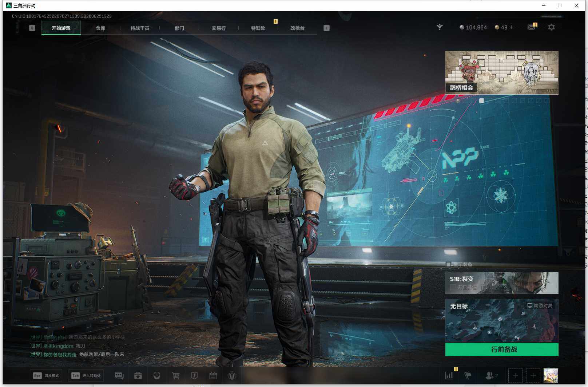Click the second empty squad slot plus
Screen dimensions: 588x387
(533, 375)
